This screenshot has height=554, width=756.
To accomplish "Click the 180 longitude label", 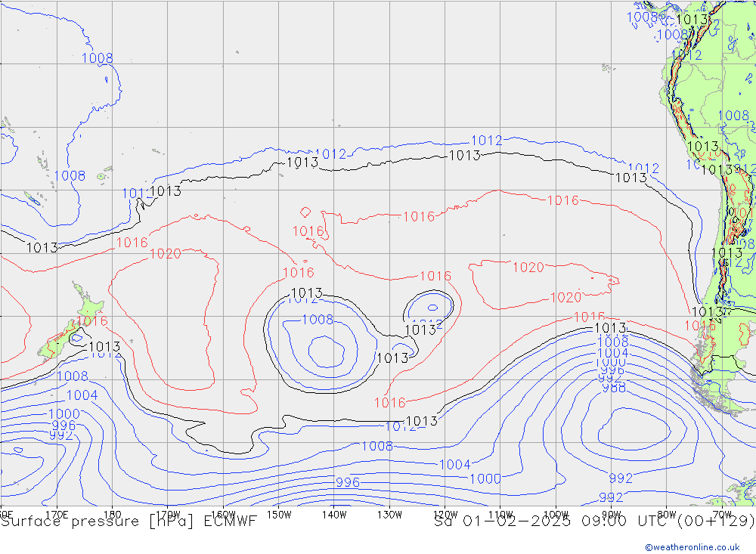I will 112,514.
